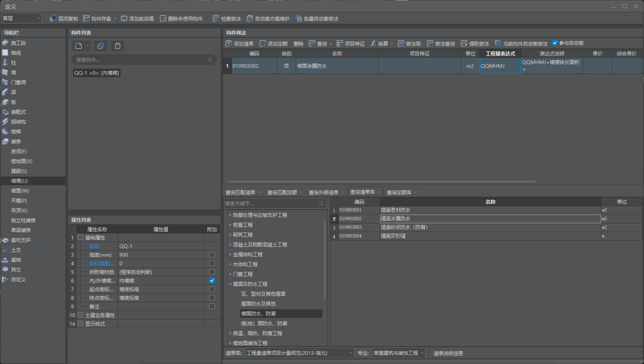The image size is (644, 364).
Task: Select 施工段 in navigation bar
Action: [18, 43]
